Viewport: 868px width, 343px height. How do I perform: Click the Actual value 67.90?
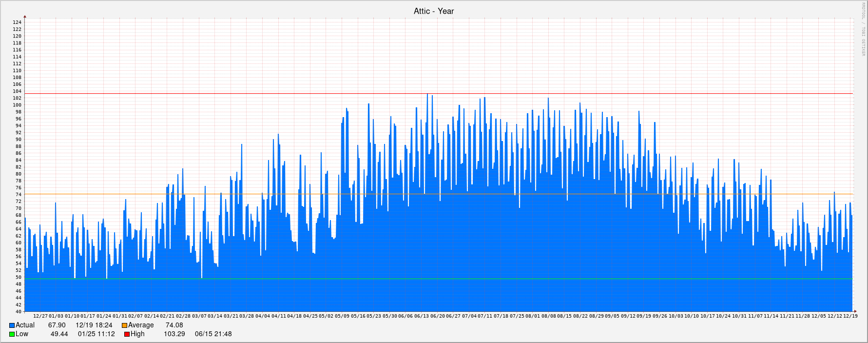57,325
